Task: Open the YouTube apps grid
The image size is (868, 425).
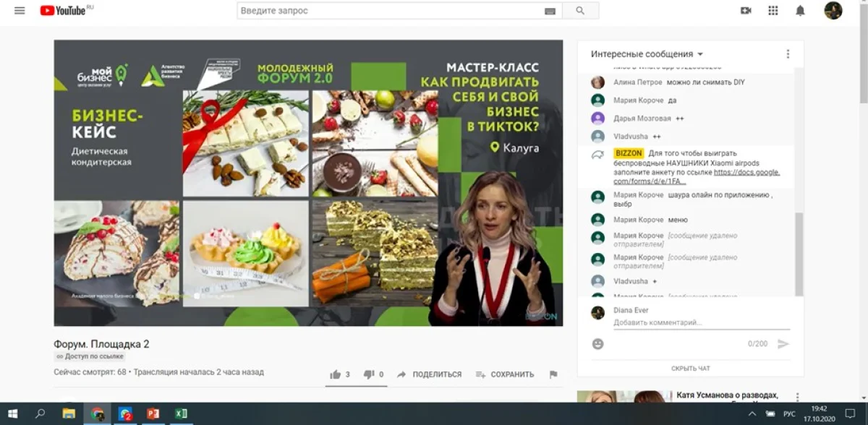Action: pos(773,11)
